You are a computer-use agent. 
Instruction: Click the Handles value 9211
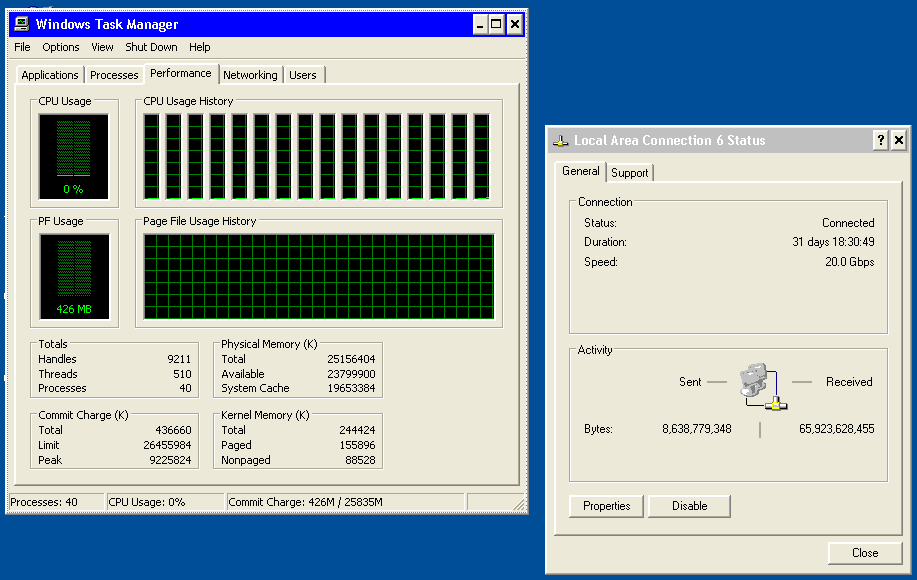point(179,359)
